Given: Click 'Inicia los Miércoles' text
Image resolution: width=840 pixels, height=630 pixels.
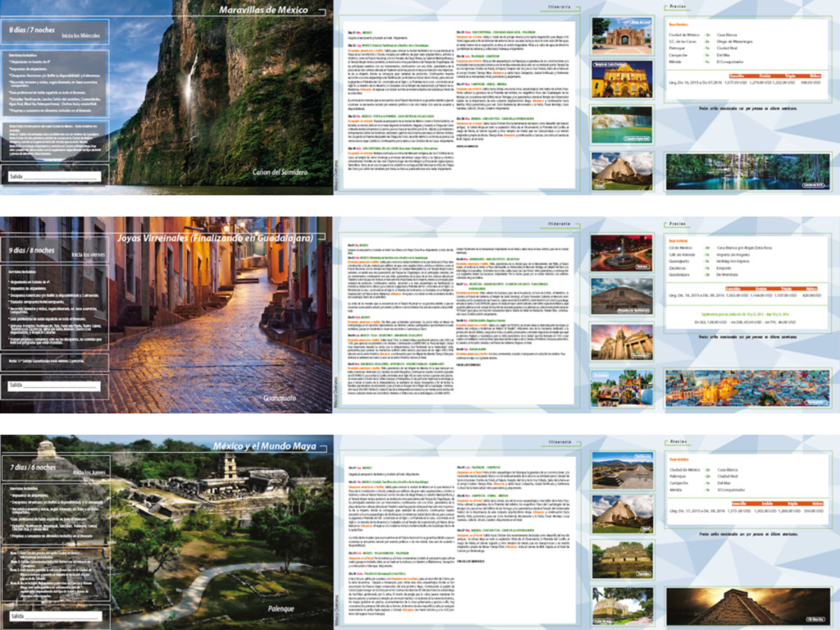Looking at the screenshot, I should point(81,35).
